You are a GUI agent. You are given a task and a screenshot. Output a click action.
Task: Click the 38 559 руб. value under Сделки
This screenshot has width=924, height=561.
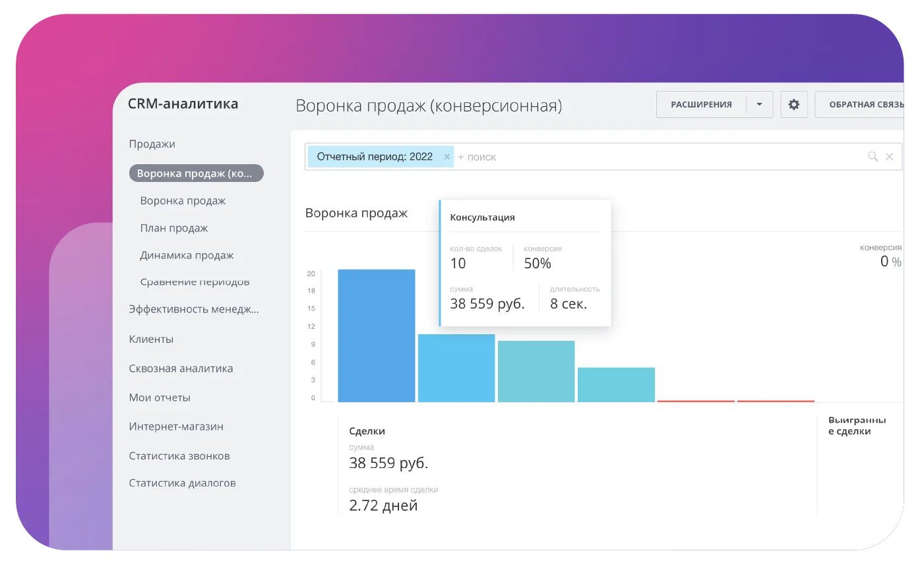[388, 463]
